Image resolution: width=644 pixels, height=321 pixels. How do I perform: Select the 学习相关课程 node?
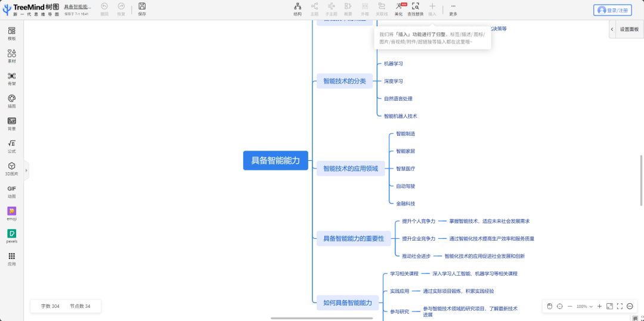(404, 273)
